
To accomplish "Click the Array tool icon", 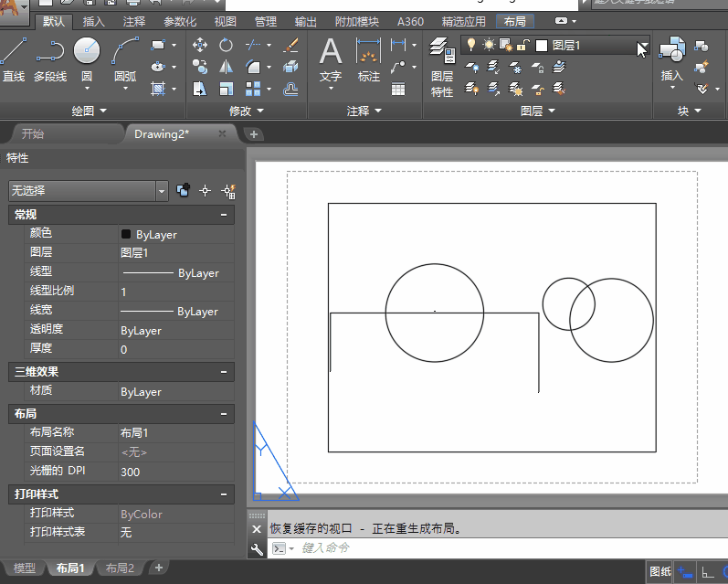I will pyautogui.click(x=253, y=89).
